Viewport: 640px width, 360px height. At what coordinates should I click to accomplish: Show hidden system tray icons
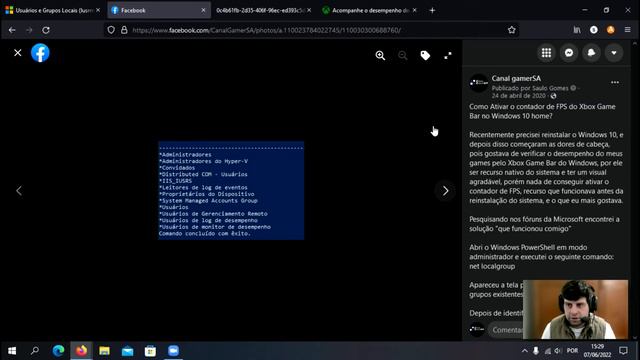coord(524,351)
